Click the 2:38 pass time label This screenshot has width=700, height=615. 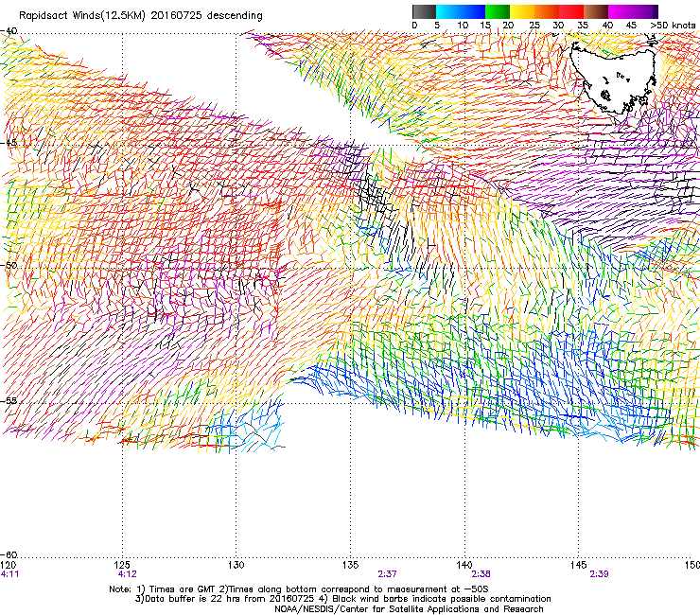pyautogui.click(x=481, y=574)
